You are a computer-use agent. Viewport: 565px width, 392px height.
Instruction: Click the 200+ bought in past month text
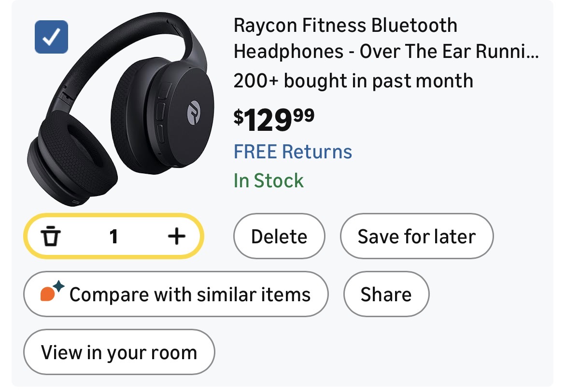tap(353, 81)
